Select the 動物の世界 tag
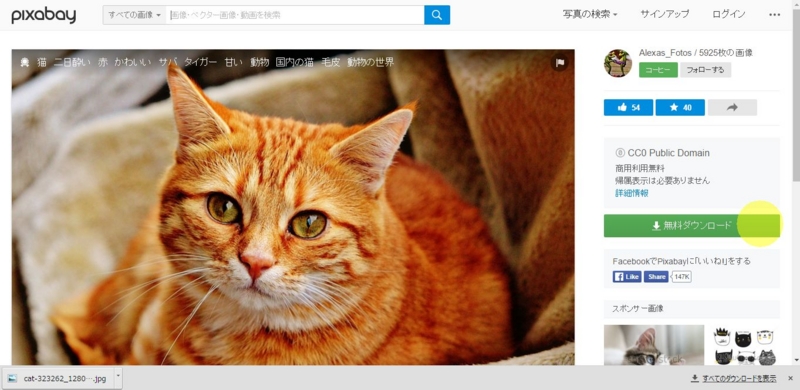Image resolution: width=800 pixels, height=390 pixels. [x=370, y=62]
